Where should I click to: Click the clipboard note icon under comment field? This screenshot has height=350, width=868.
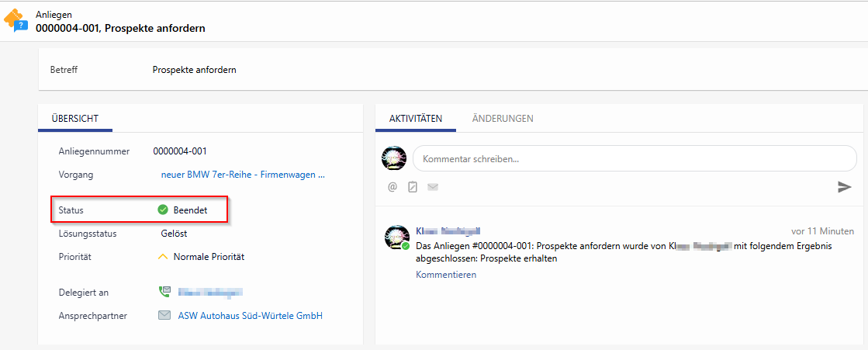click(x=413, y=187)
